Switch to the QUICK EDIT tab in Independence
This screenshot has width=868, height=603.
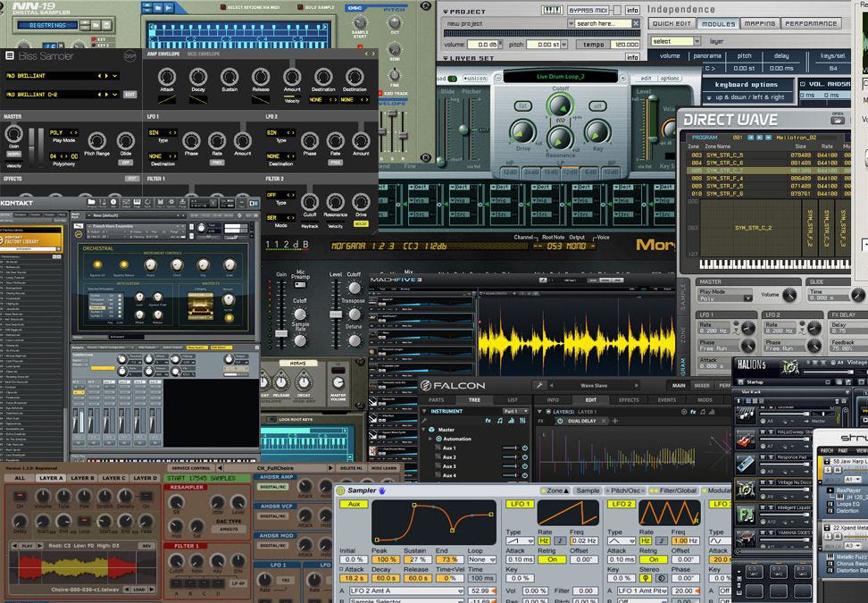pos(672,23)
